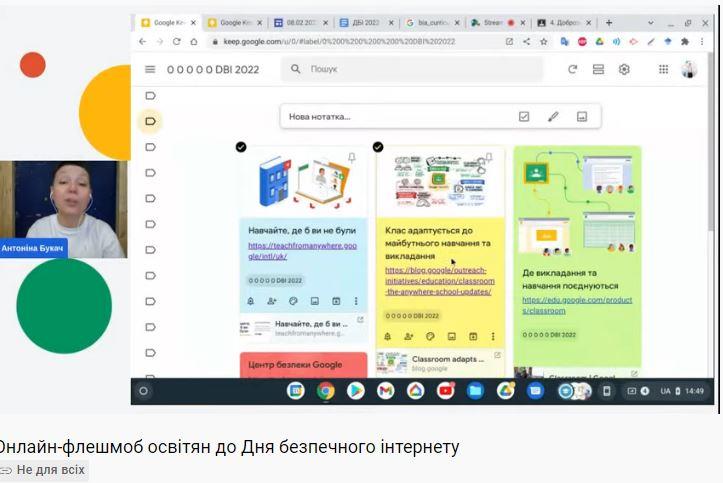Add image to the yellow note

[x=451, y=336]
